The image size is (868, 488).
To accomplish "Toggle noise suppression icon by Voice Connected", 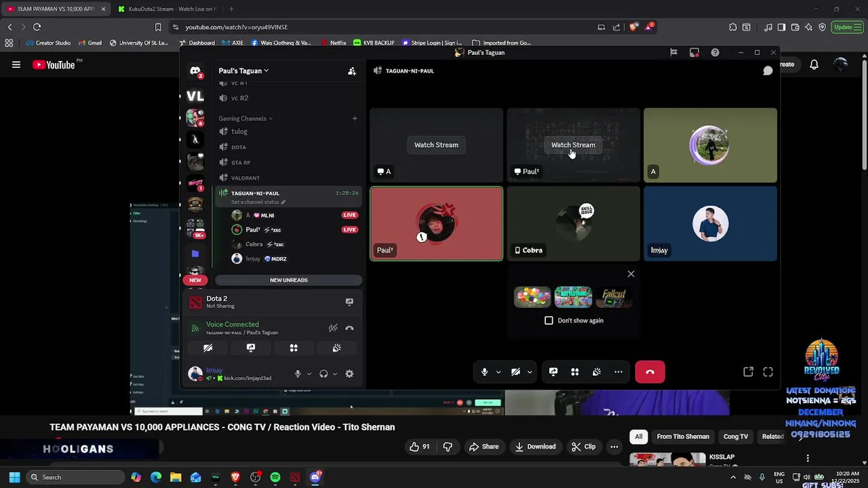I will (333, 328).
